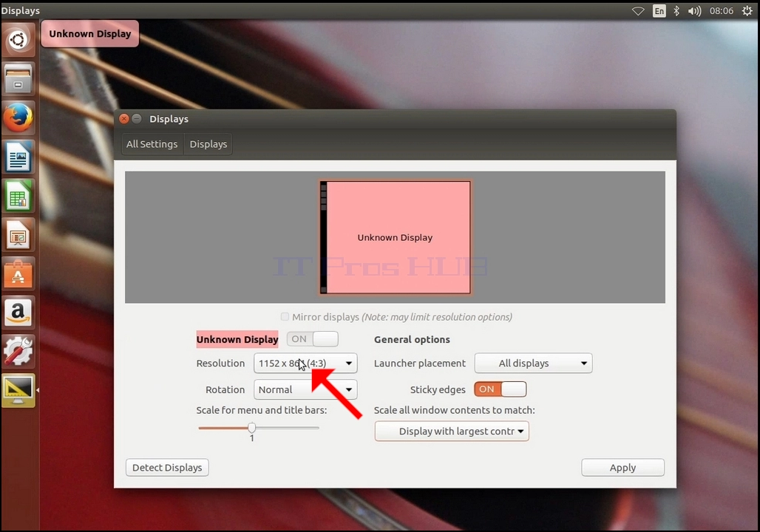Toggle the Sticky edges switch

tap(501, 389)
